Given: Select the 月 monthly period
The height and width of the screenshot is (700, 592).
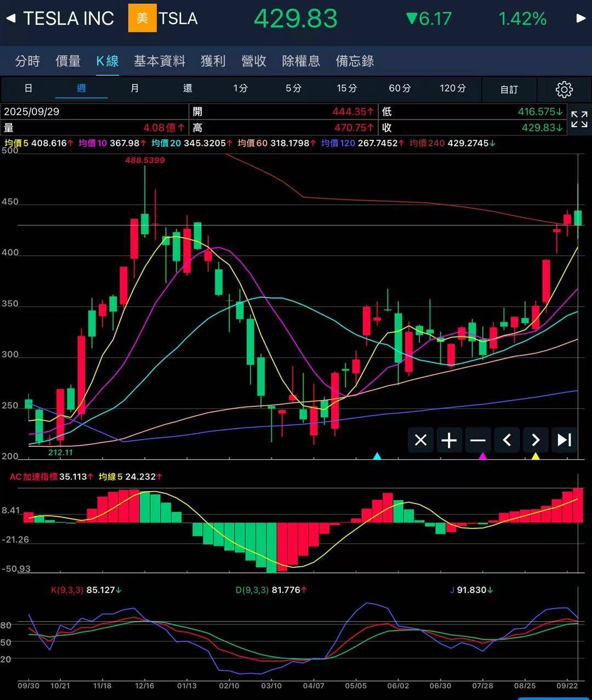Looking at the screenshot, I should [x=135, y=88].
